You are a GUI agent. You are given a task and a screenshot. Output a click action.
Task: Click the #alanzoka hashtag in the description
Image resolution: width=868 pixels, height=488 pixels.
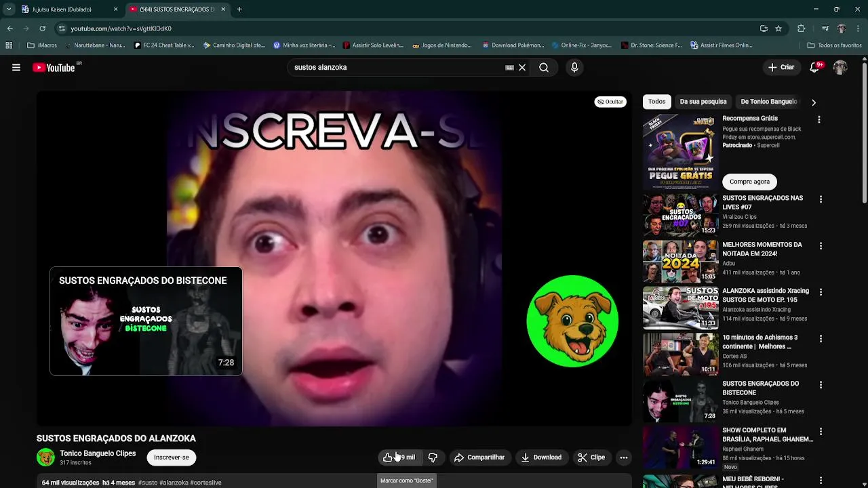(x=174, y=483)
